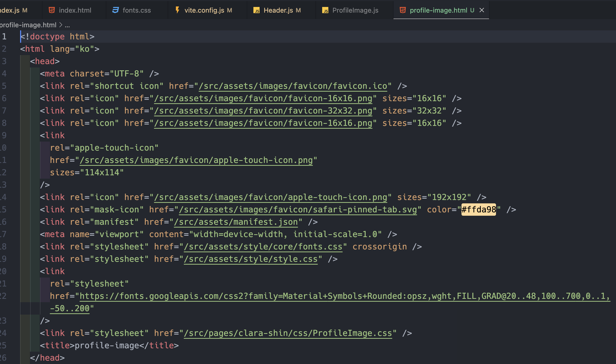Click the HTML5 icon on index.html tab
Viewport: 616px width, 364px height.
coord(52,10)
